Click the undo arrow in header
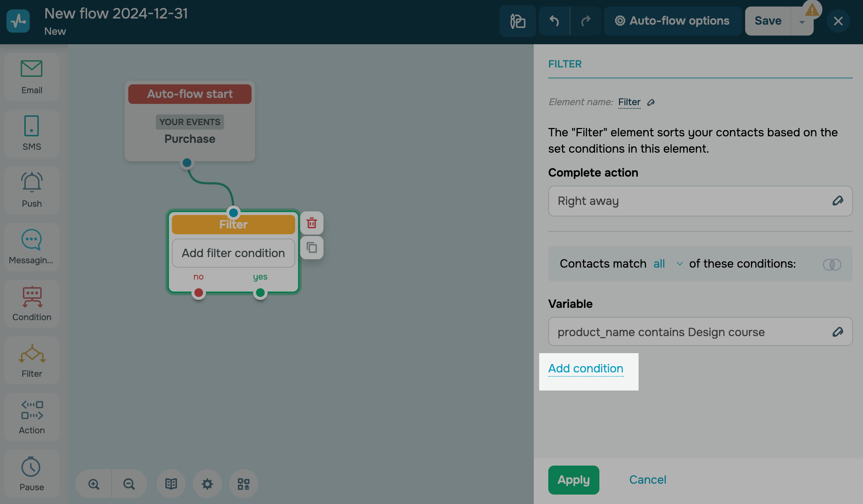This screenshot has height=504, width=863. point(554,21)
